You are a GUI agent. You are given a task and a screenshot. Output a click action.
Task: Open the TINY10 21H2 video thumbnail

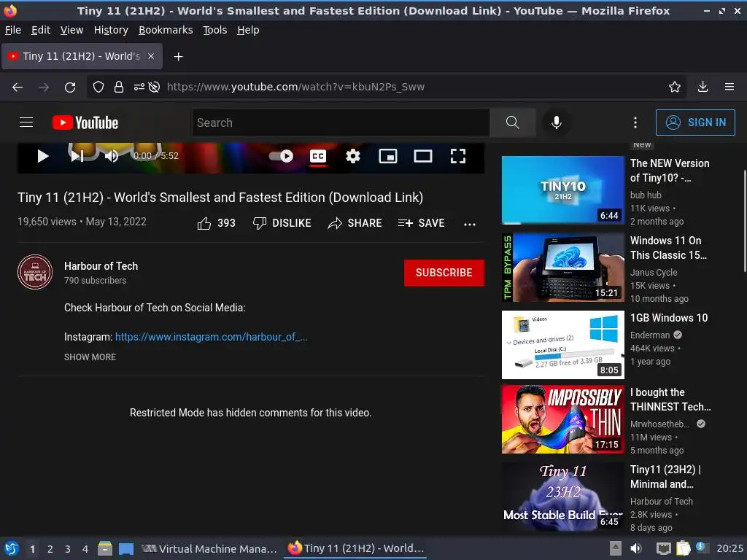(562, 190)
